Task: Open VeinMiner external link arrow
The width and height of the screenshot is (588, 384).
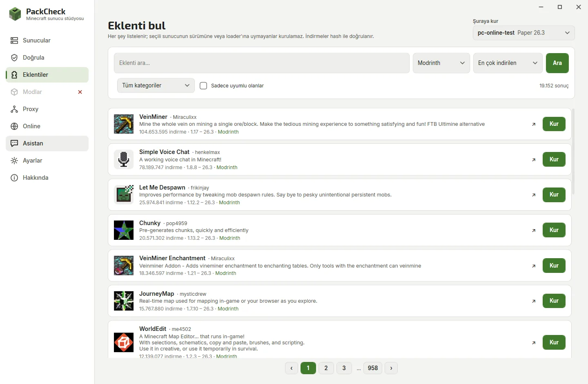Action: point(534,124)
